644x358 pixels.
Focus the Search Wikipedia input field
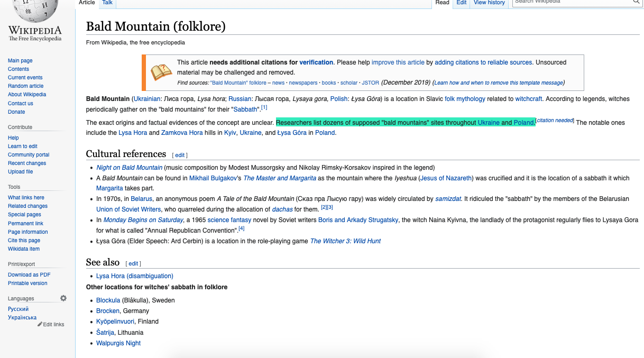coord(572,2)
